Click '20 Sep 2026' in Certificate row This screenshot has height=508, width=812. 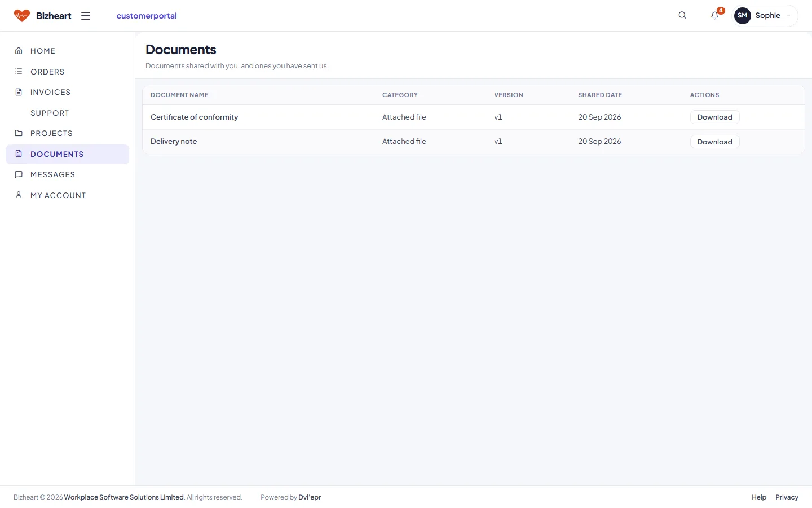[599, 117]
